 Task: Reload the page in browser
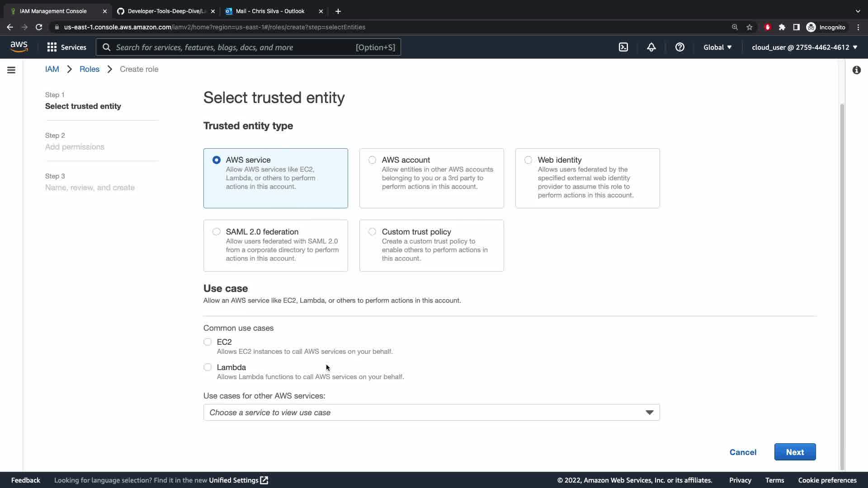pos(39,27)
